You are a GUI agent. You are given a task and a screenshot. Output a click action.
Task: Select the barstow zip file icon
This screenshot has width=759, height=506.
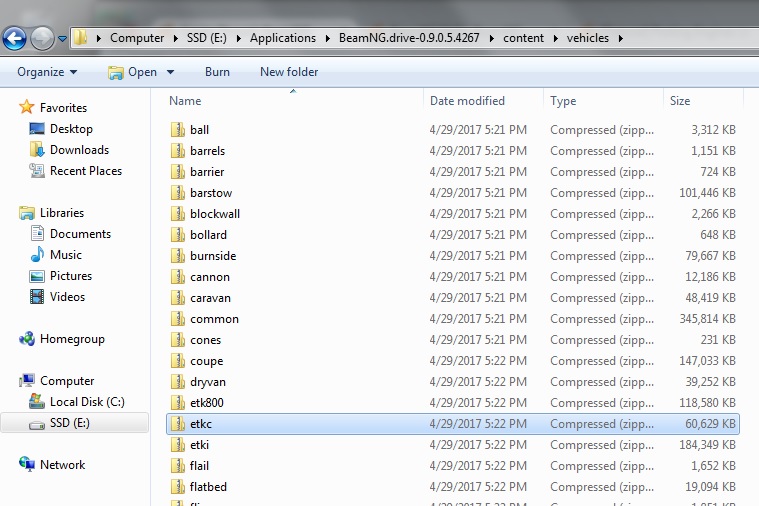178,193
